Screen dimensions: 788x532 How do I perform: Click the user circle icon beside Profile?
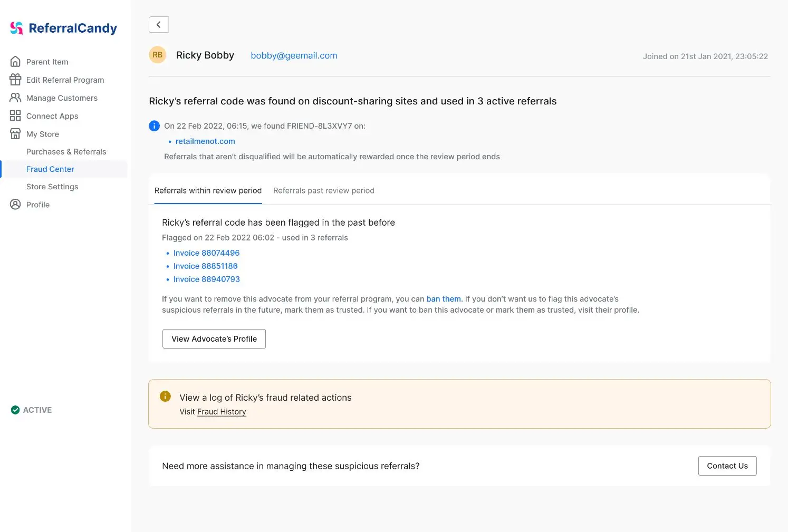click(x=15, y=205)
